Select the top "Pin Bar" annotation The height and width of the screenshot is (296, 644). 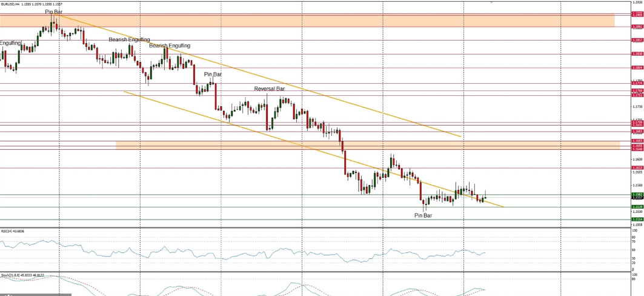pos(53,12)
